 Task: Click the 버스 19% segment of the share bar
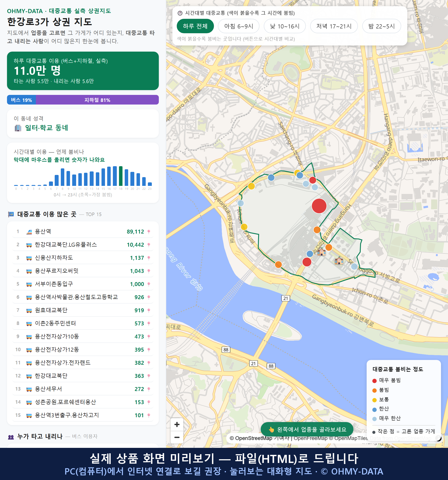click(21, 100)
